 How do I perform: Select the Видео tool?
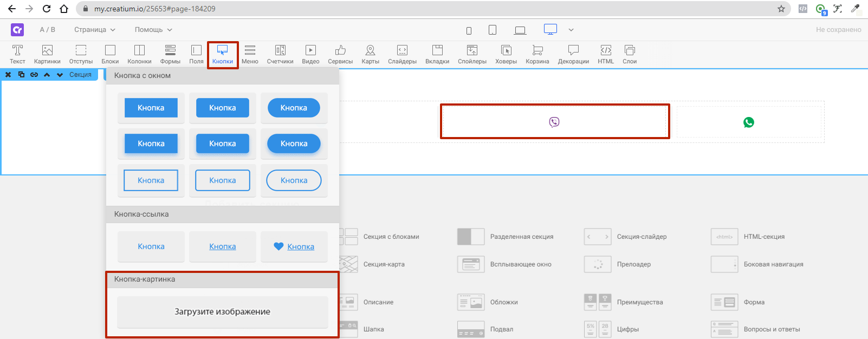click(x=310, y=55)
